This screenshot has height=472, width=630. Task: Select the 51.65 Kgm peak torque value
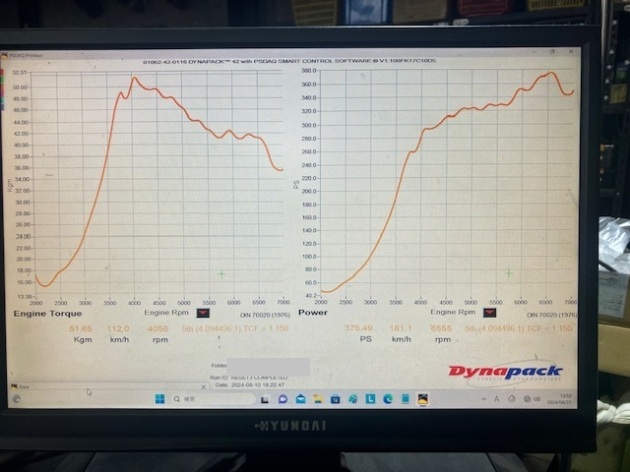(x=80, y=329)
